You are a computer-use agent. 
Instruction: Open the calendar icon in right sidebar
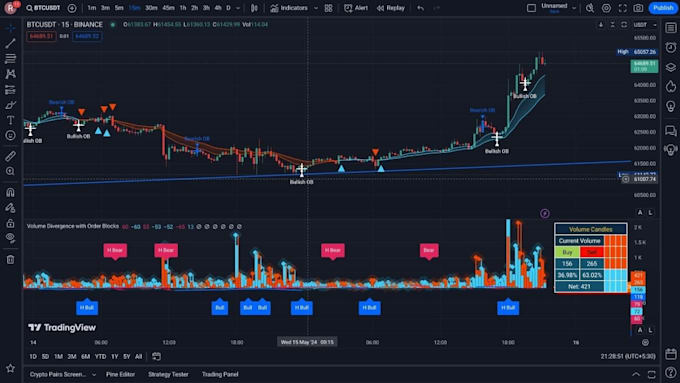(x=671, y=354)
